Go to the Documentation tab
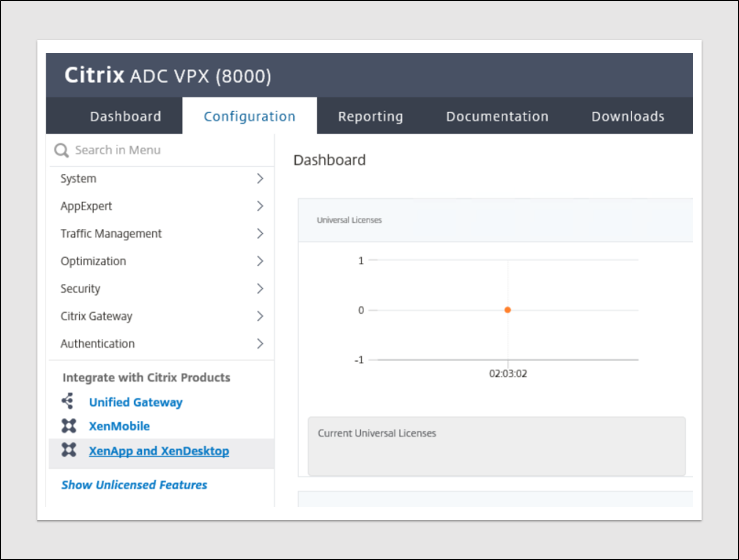This screenshot has height=560, width=739. [x=497, y=117]
